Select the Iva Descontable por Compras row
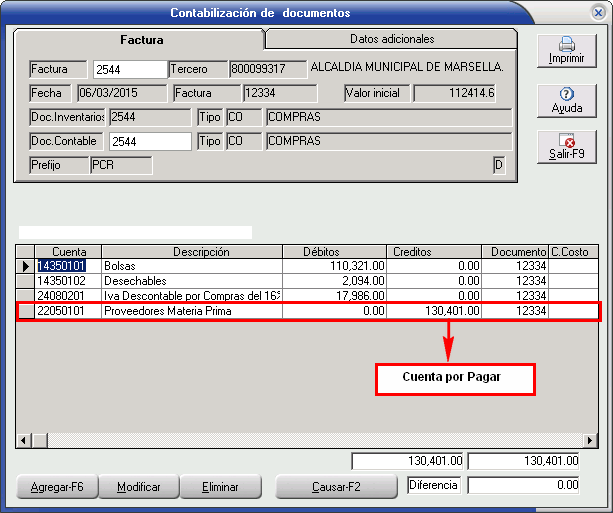This screenshot has width=613, height=513. point(191,296)
